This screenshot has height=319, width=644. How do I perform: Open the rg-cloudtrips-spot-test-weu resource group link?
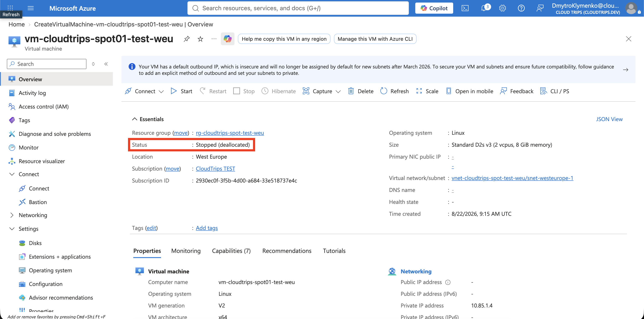(230, 133)
